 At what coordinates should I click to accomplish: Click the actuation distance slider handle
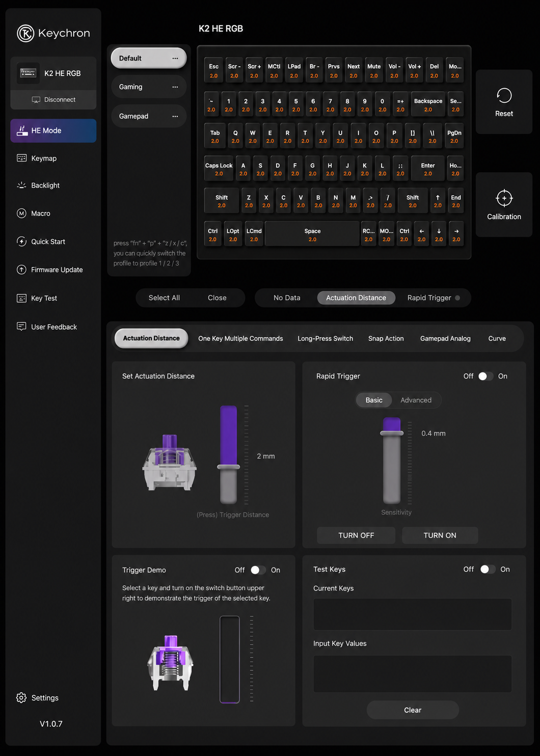tap(228, 467)
